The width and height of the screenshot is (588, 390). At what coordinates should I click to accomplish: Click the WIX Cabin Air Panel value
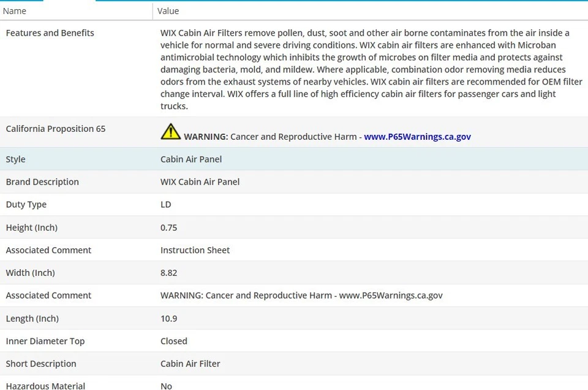200,182
